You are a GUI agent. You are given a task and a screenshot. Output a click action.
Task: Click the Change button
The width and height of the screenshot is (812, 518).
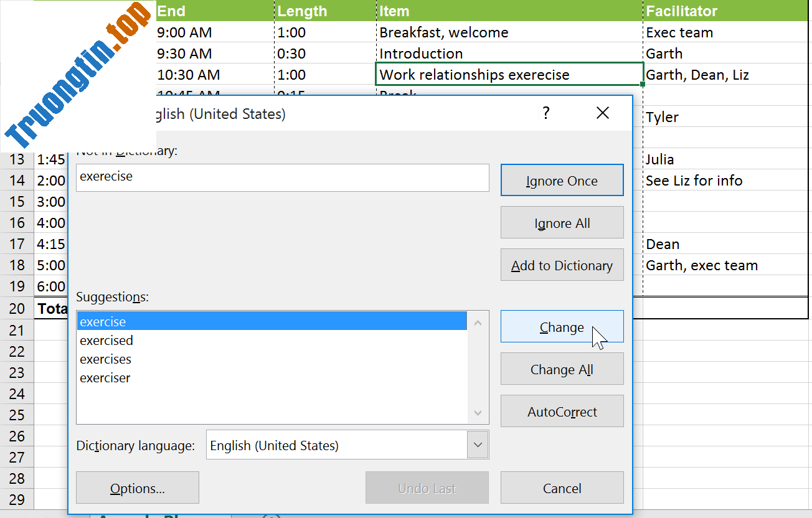562,327
